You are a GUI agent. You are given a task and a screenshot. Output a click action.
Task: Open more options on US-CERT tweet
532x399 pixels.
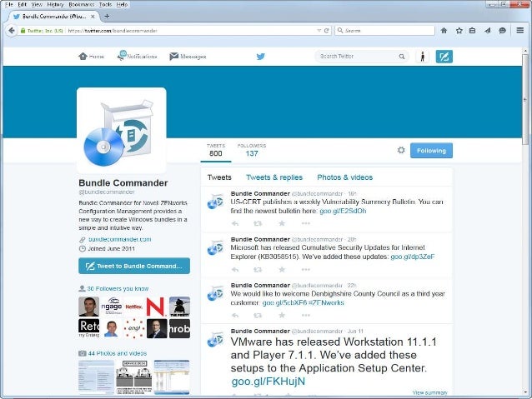(306, 223)
